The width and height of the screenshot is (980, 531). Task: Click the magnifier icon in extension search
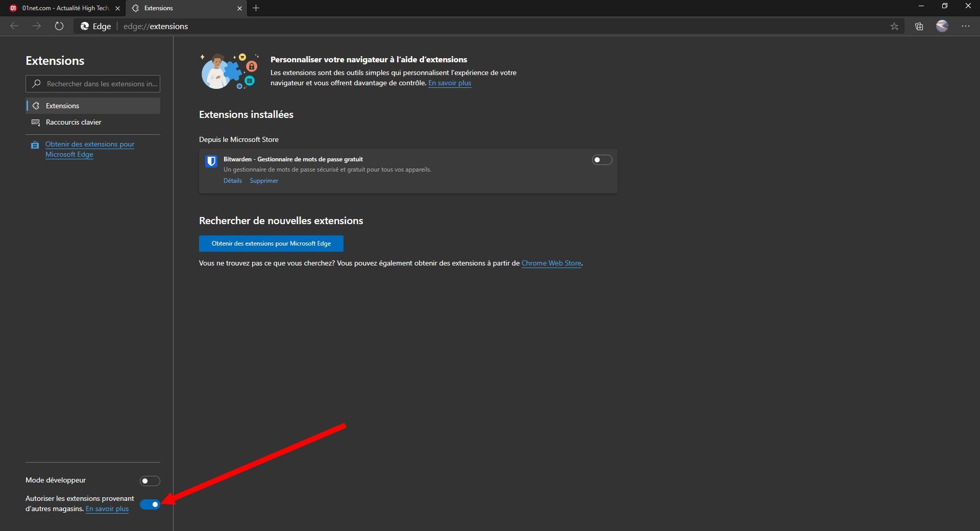(36, 84)
